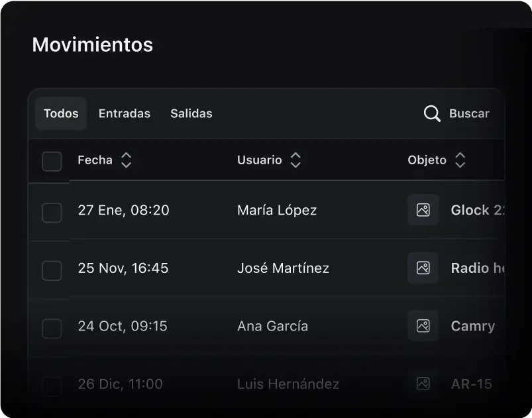Sort by Usuario column arrows

point(295,160)
